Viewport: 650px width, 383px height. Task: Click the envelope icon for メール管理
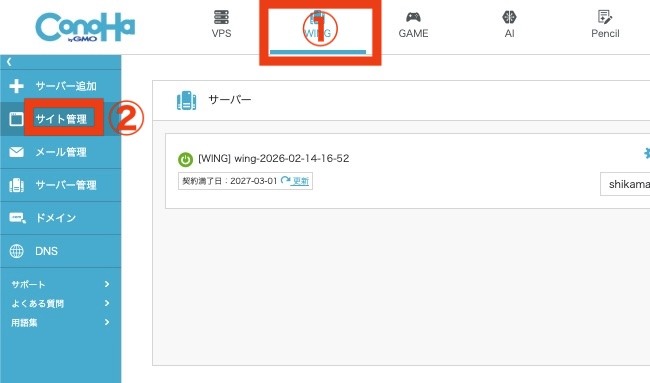[x=17, y=152]
